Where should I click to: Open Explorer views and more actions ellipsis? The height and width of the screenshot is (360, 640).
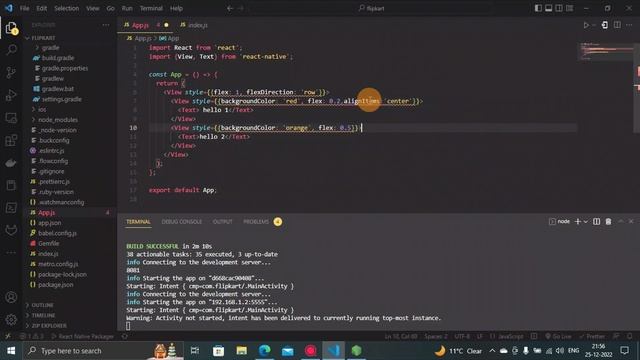(106, 25)
